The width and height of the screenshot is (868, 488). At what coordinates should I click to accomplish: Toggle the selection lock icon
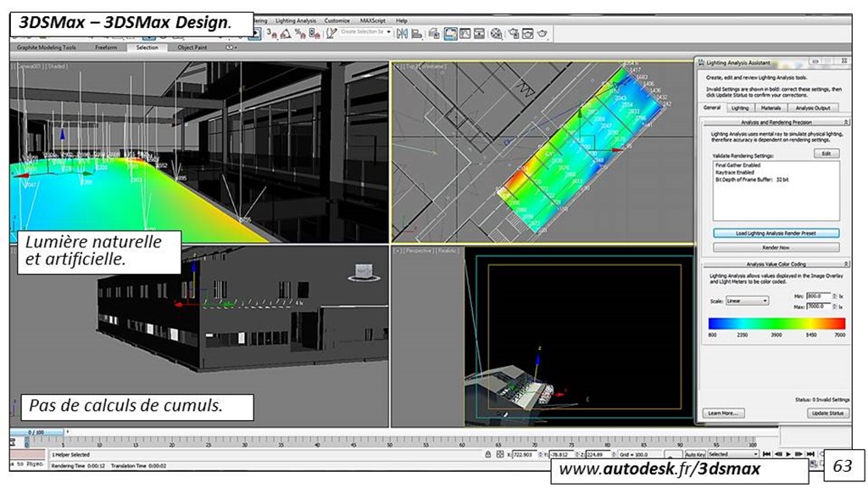[487, 455]
